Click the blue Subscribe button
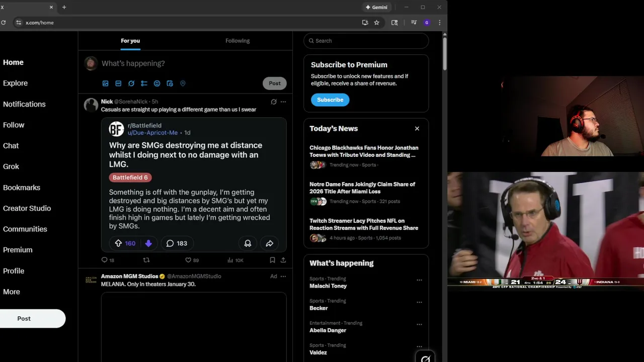Viewport: 644px width, 362px height. coord(330,100)
